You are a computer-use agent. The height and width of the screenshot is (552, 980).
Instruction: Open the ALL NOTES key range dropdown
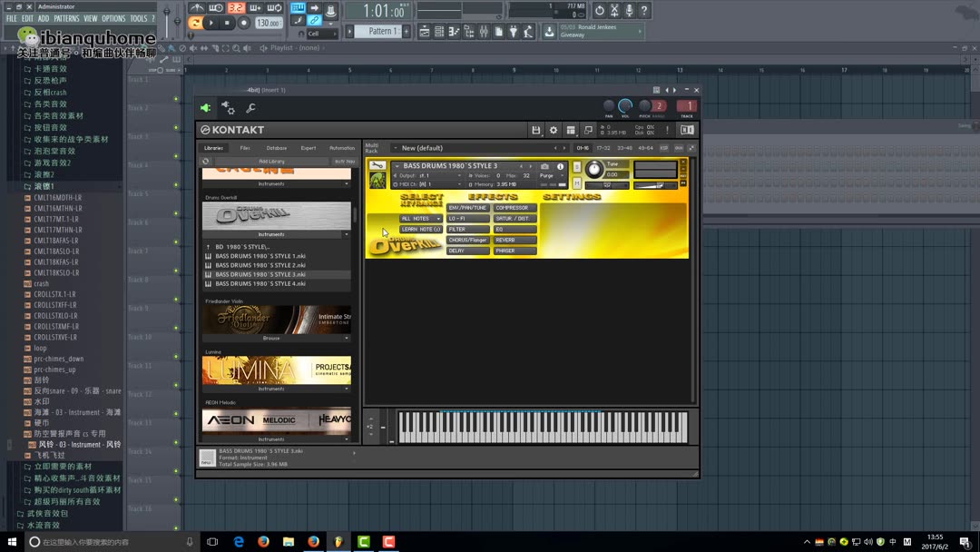(421, 219)
